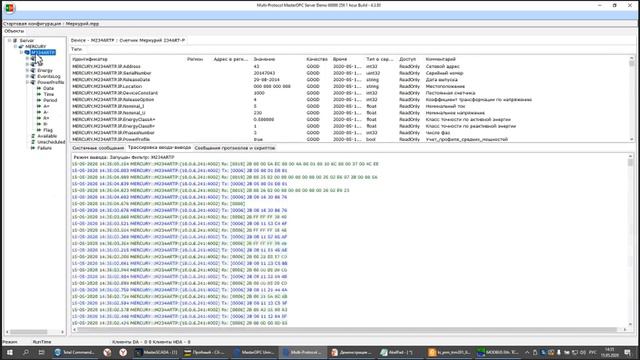
Task: Click the EventsLog subdevice icon
Action: (33, 76)
